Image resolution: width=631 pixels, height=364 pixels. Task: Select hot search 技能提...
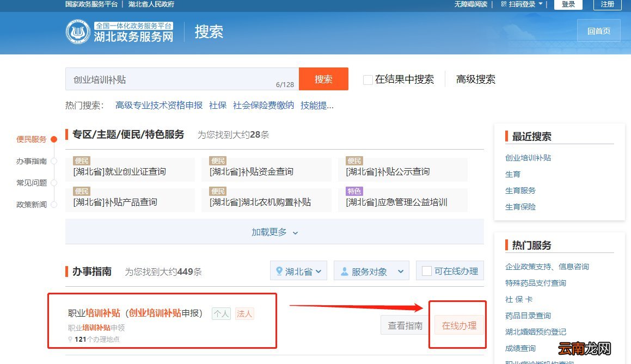(x=317, y=106)
